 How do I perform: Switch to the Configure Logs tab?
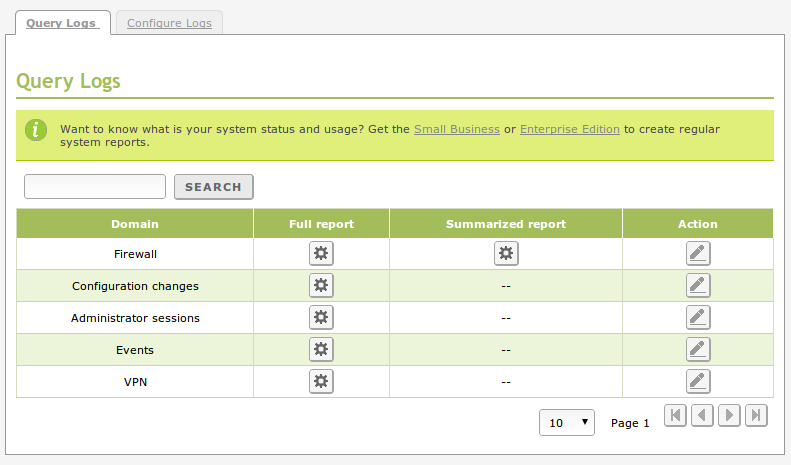pyautogui.click(x=169, y=23)
